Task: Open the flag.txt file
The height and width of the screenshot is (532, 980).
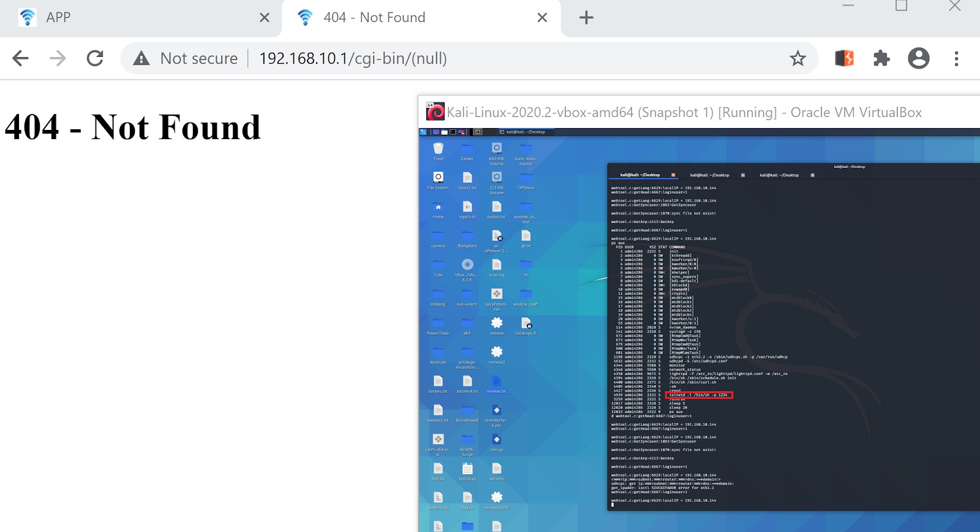Action: click(467, 501)
